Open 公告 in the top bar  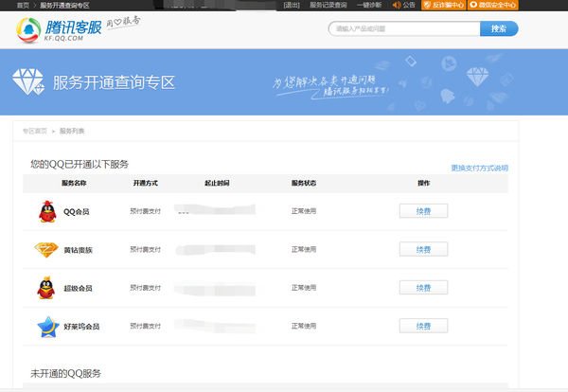click(x=409, y=5)
